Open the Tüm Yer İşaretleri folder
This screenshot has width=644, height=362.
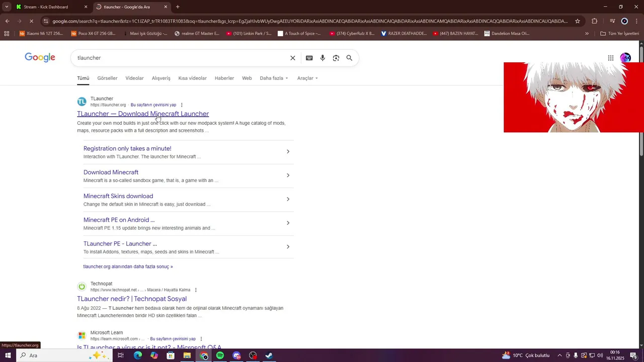coord(619,34)
